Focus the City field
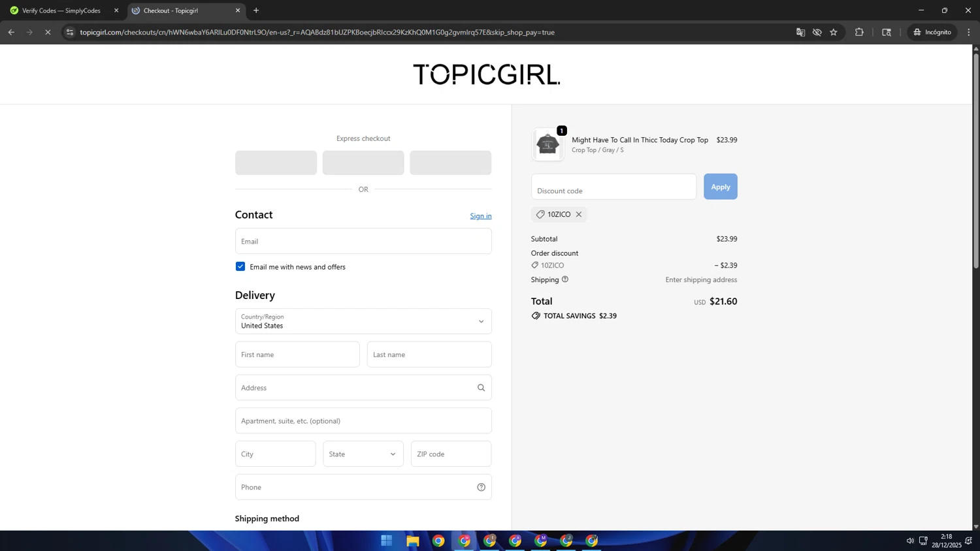Viewport: 980px width, 551px height. click(275, 454)
